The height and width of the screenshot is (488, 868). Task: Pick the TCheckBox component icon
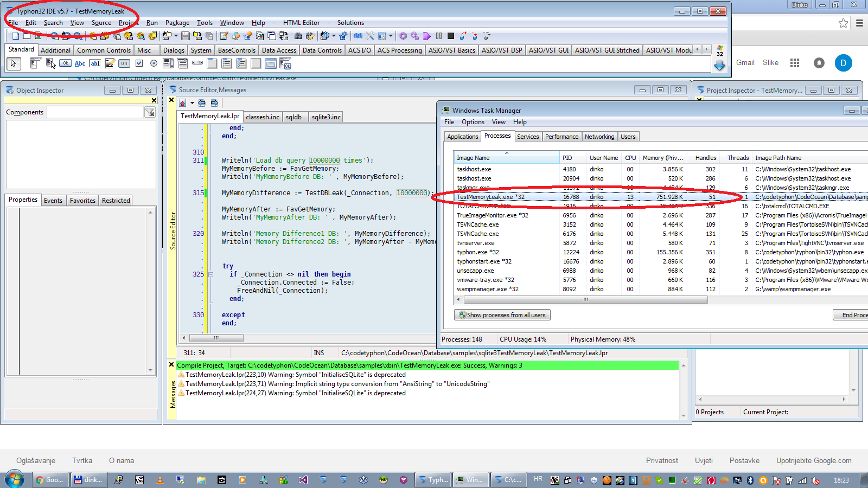point(139,63)
